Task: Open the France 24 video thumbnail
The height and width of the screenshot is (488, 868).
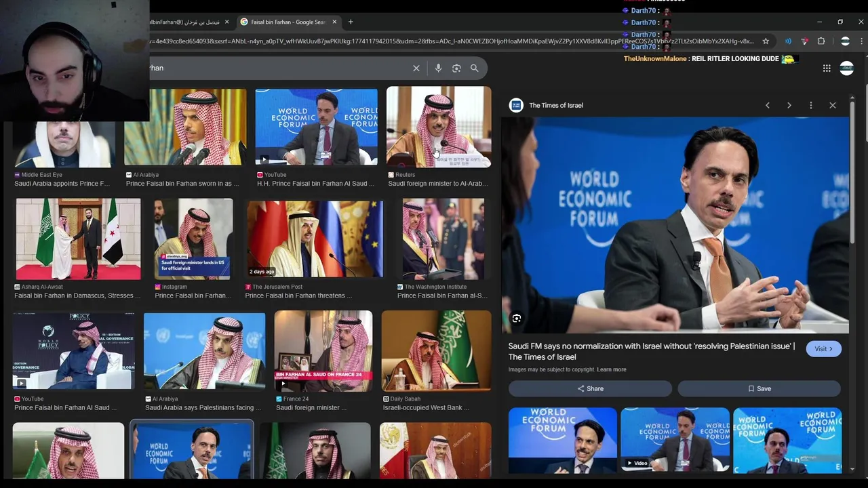Action: pos(323,351)
